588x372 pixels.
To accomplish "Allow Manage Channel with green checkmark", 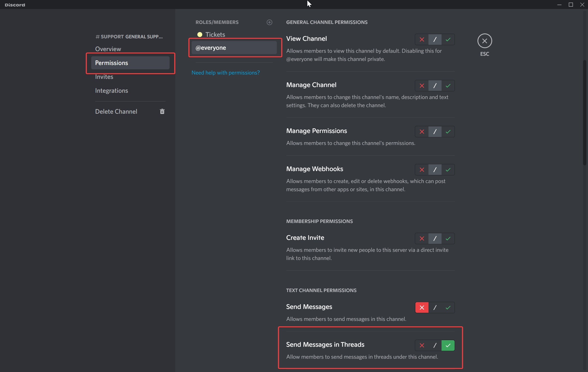I will [x=448, y=86].
